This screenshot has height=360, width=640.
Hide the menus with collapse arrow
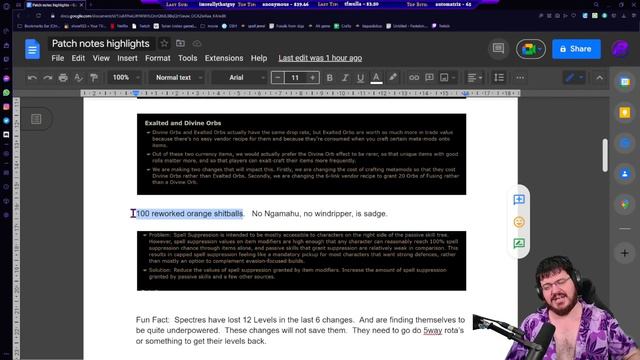599,78
